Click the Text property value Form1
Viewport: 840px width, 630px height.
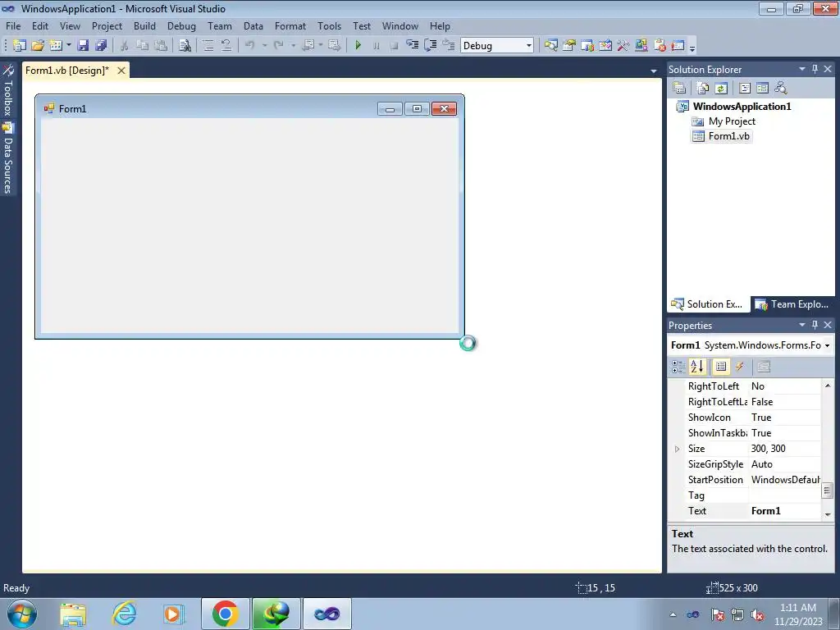click(x=765, y=511)
